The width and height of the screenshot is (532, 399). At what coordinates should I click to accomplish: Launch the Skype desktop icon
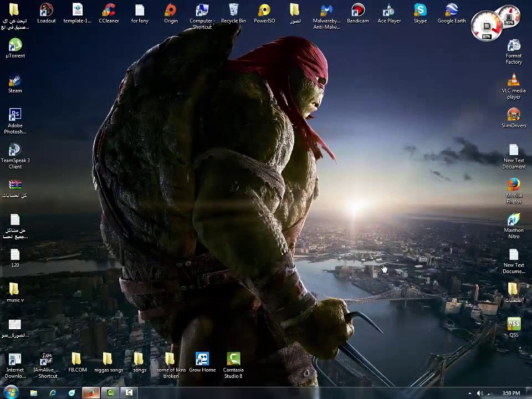coord(420,11)
